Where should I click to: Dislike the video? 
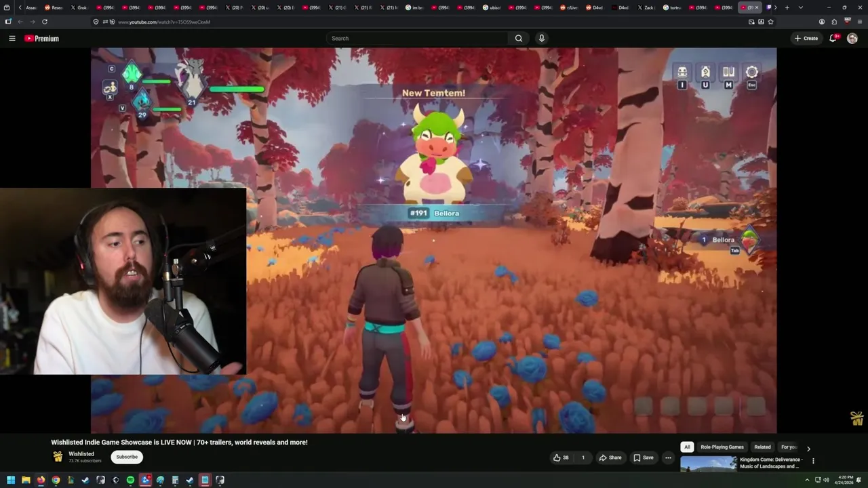583,457
